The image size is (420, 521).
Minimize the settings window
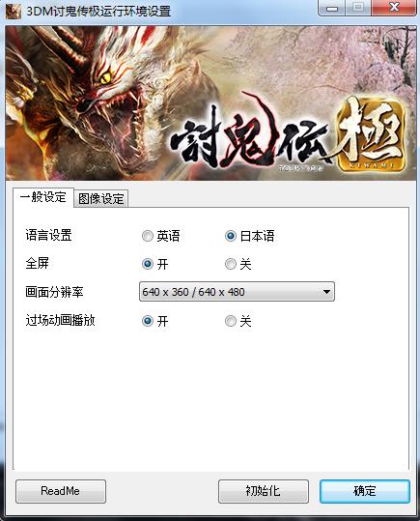[332, 8]
